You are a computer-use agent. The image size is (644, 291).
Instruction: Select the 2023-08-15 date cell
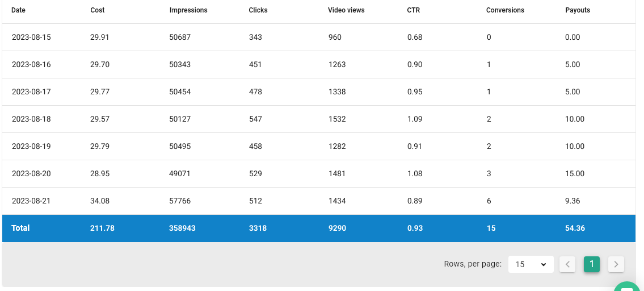(31, 38)
